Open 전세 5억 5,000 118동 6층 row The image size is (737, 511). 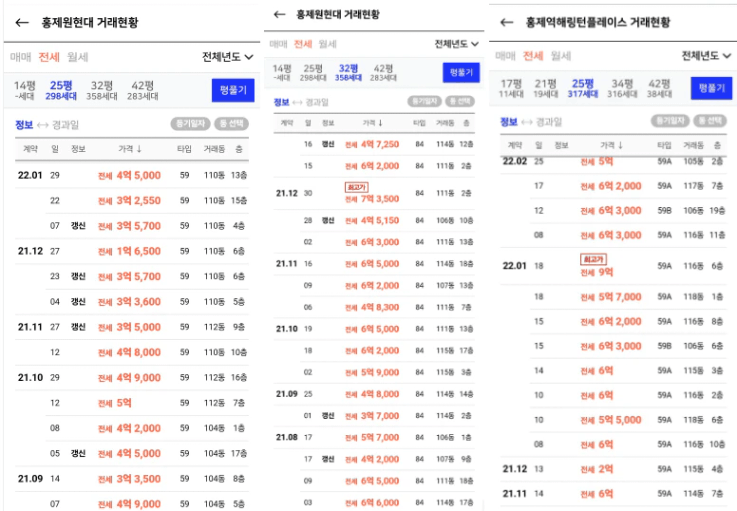coord(628,420)
